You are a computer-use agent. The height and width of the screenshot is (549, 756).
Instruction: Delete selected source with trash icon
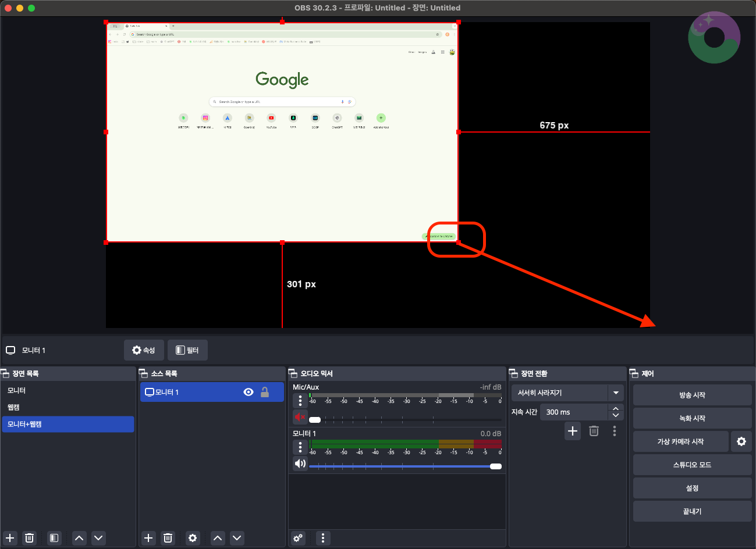click(x=168, y=538)
